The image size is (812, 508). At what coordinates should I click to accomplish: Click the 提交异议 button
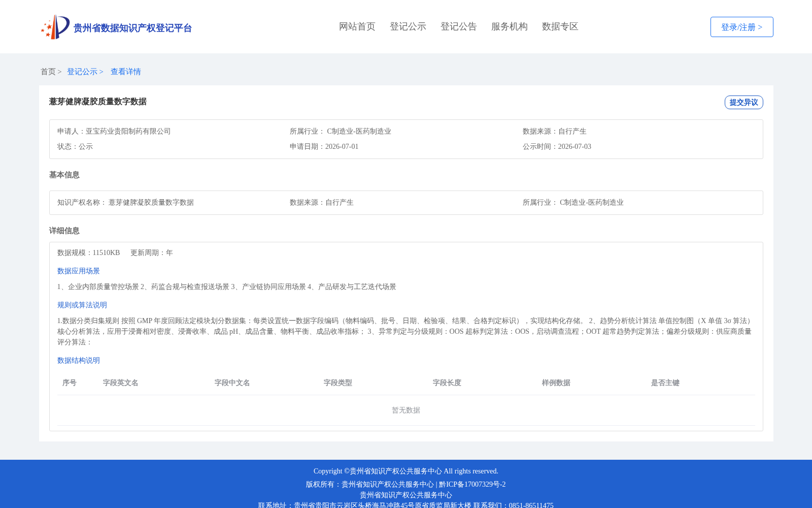pyautogui.click(x=743, y=102)
